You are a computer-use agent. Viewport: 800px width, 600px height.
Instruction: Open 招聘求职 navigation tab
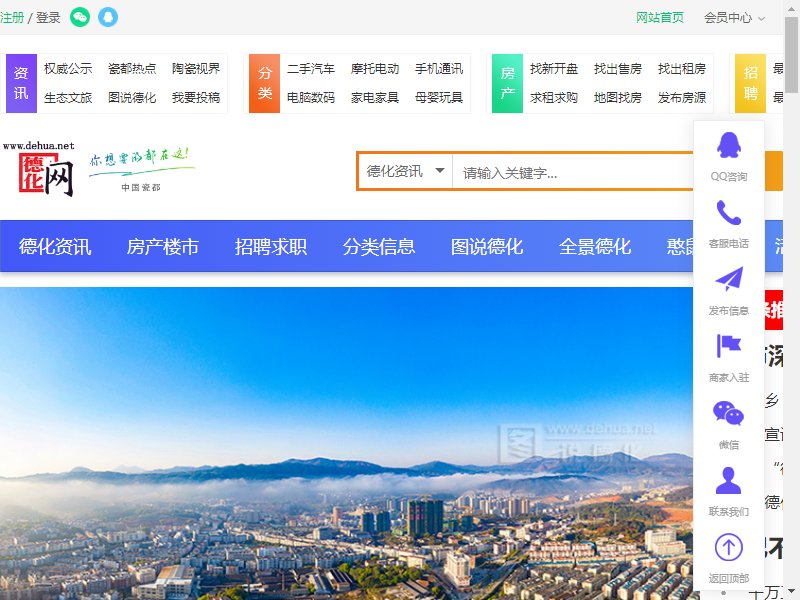271,246
